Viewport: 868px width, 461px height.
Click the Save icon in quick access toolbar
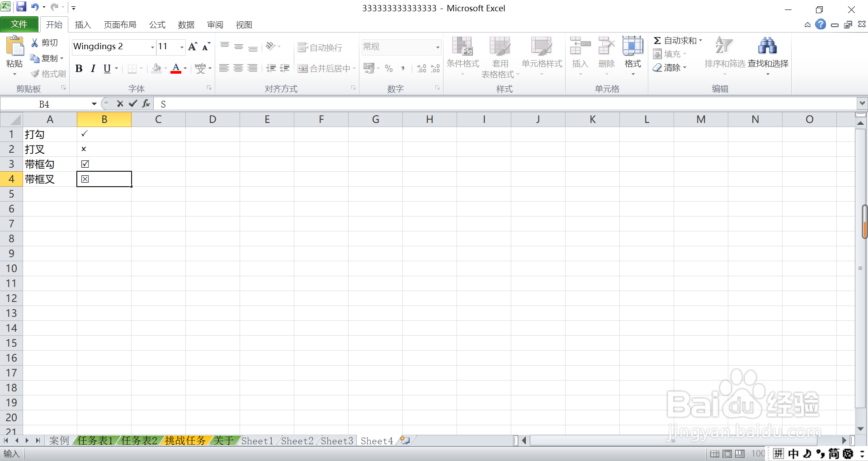pos(21,7)
